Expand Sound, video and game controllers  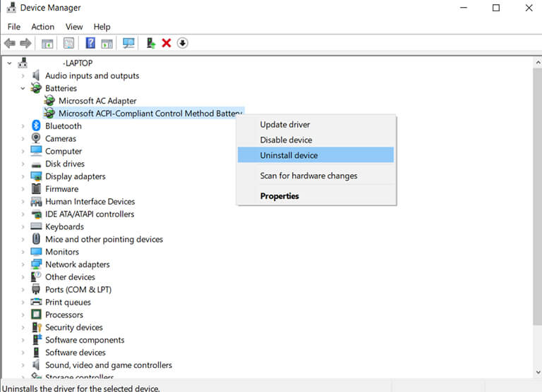pos(23,365)
